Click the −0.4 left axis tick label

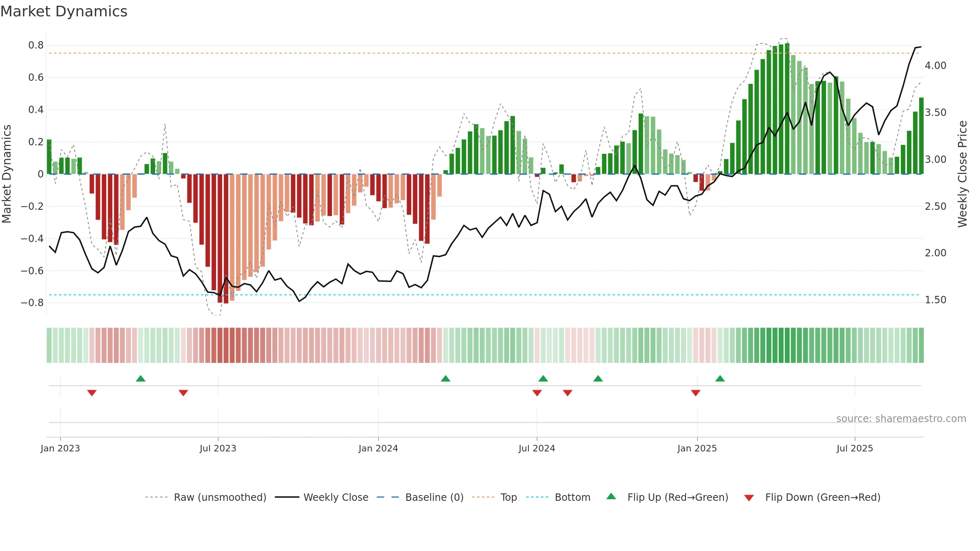(32, 238)
